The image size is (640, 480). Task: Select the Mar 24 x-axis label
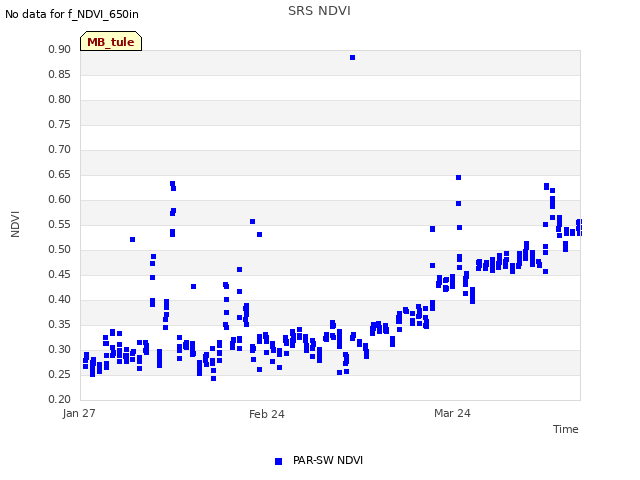pos(452,413)
